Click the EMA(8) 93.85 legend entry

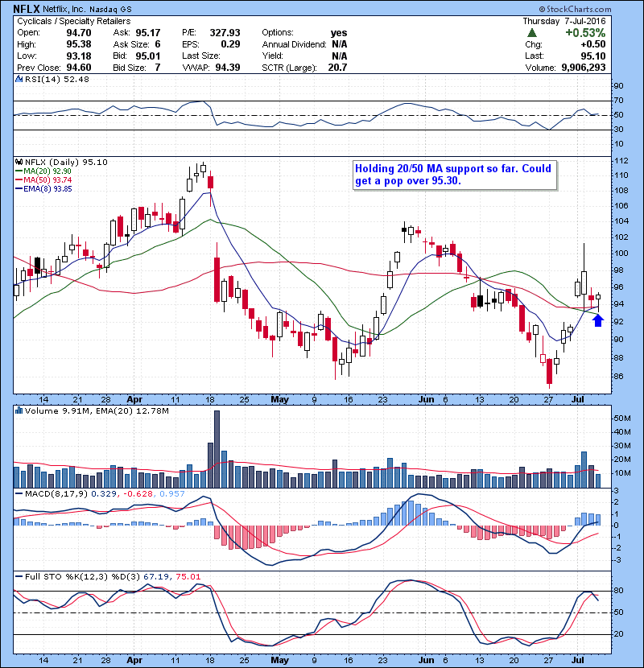pos(43,188)
